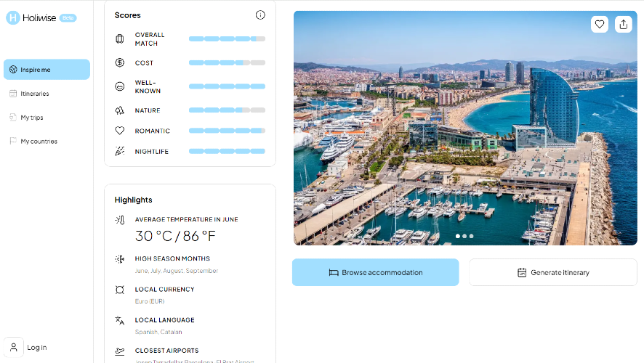The width and height of the screenshot is (644, 363).
Task: Click the Cost dollar icon
Action: coord(119,62)
